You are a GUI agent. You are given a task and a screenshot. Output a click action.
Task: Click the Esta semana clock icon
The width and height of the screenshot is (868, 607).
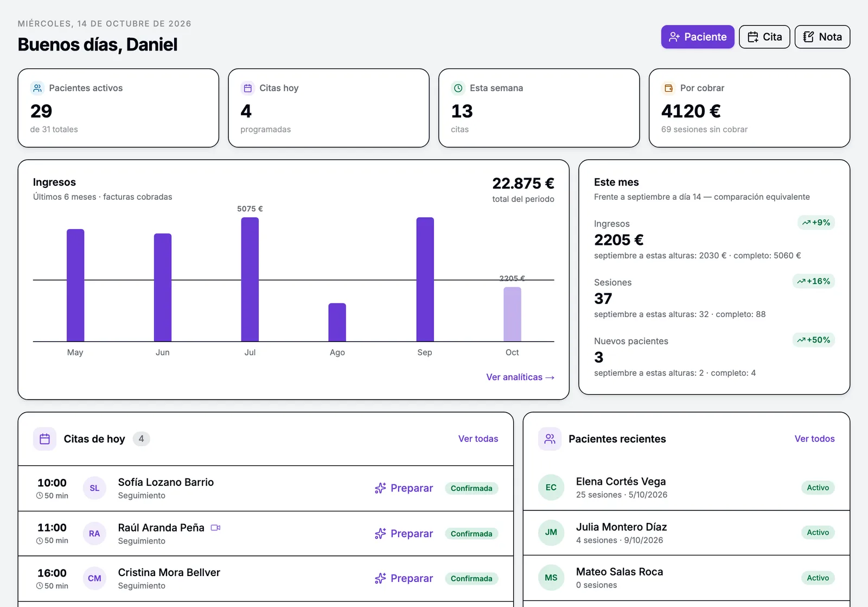click(x=458, y=88)
